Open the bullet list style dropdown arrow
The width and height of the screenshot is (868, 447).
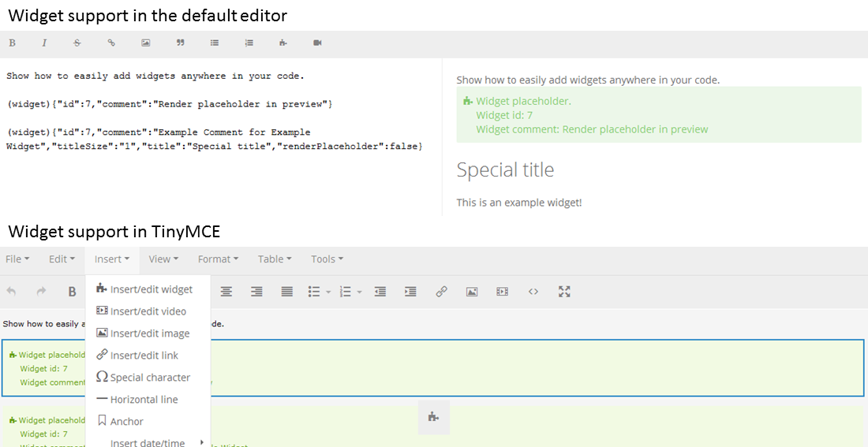coord(328,292)
